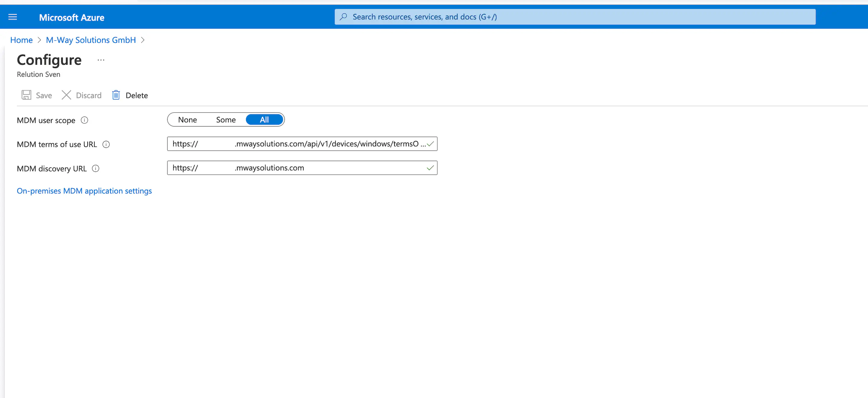
Task: Click the search magnifier icon
Action: (x=343, y=17)
